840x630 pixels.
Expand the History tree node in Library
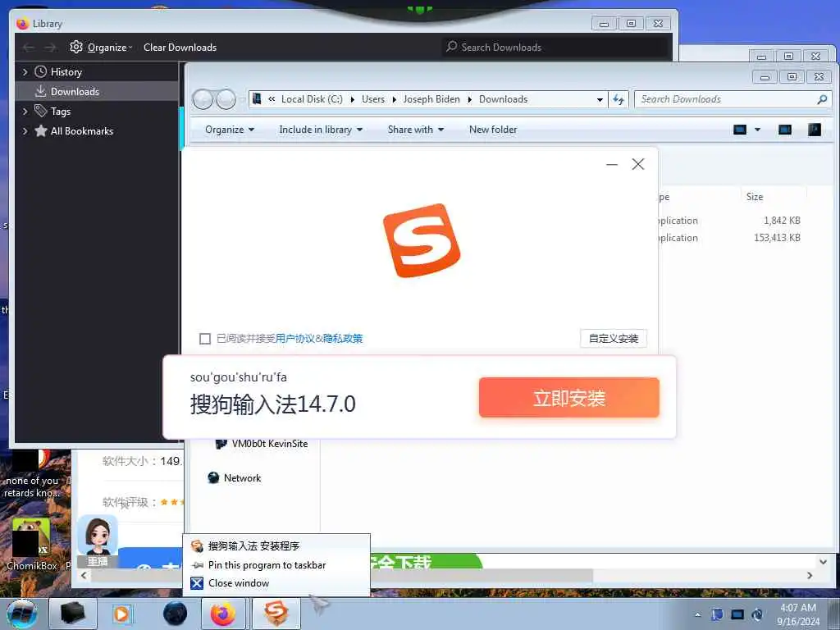pos(25,72)
